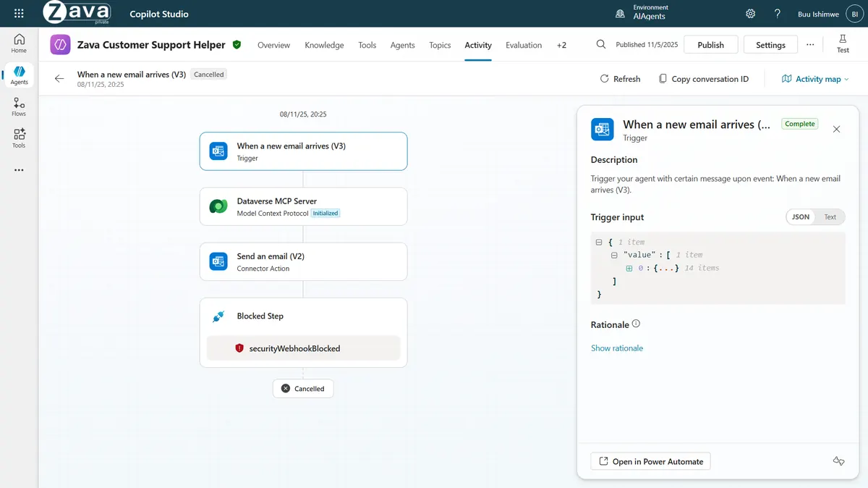Viewport: 868px width, 488px height.
Task: Click the Blocked Step plug icon
Action: (x=218, y=316)
